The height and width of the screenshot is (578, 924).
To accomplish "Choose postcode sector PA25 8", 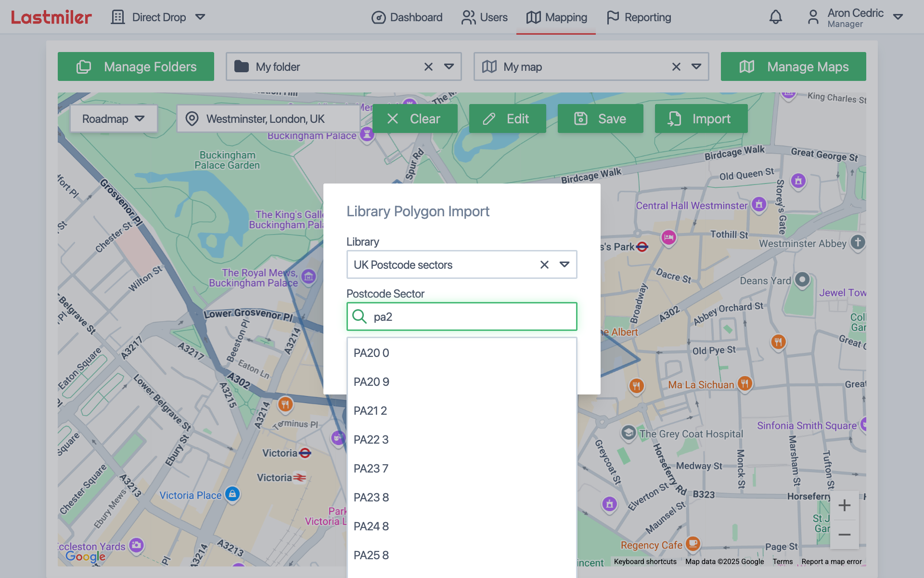I will [462, 555].
